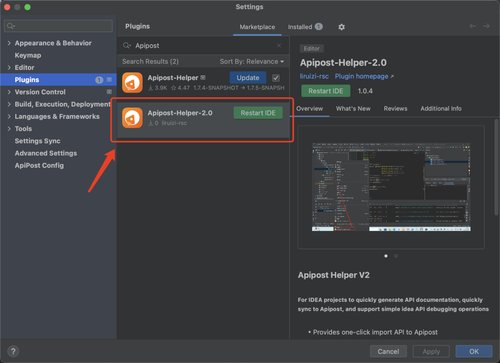Expand Appearance & Behavior settings
500x363 pixels.
9,43
